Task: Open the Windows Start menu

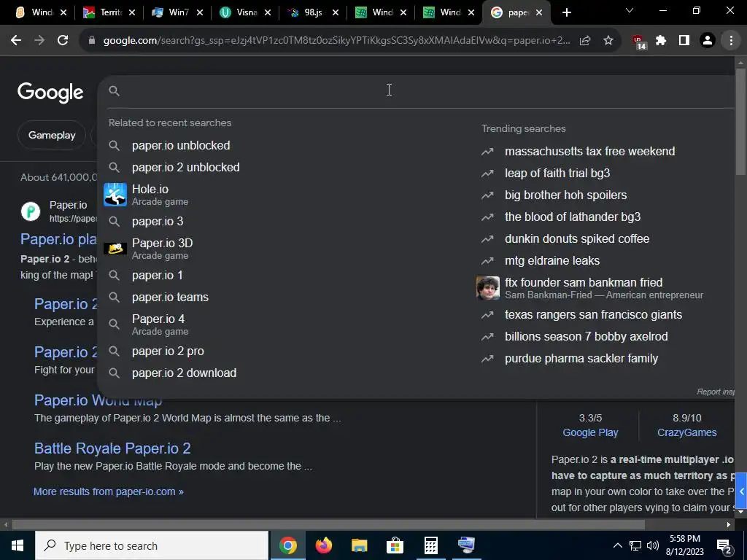Action: [x=18, y=545]
